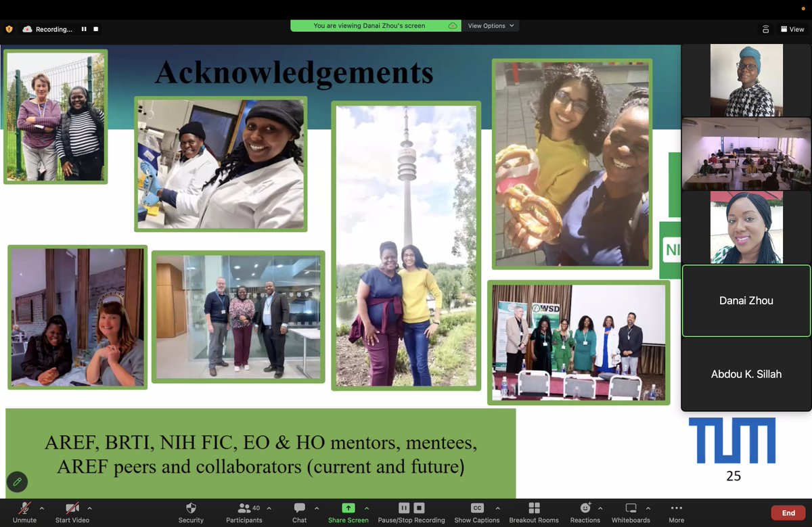Click the cloud Recording indicator
Screen dimensions: 812x527
(x=47, y=29)
